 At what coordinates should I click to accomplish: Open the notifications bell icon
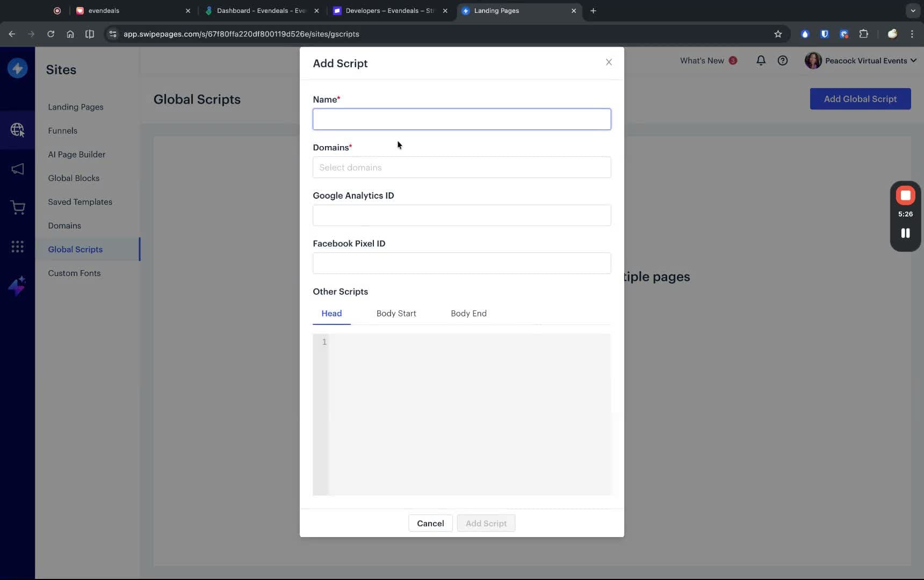761,60
